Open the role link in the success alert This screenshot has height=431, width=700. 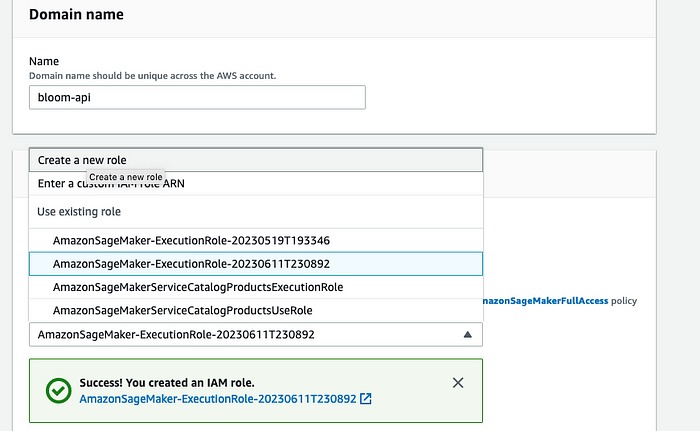pos(217,399)
